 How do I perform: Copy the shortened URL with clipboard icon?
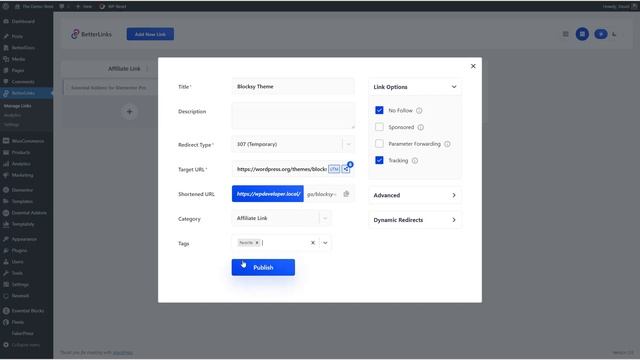tap(346, 194)
